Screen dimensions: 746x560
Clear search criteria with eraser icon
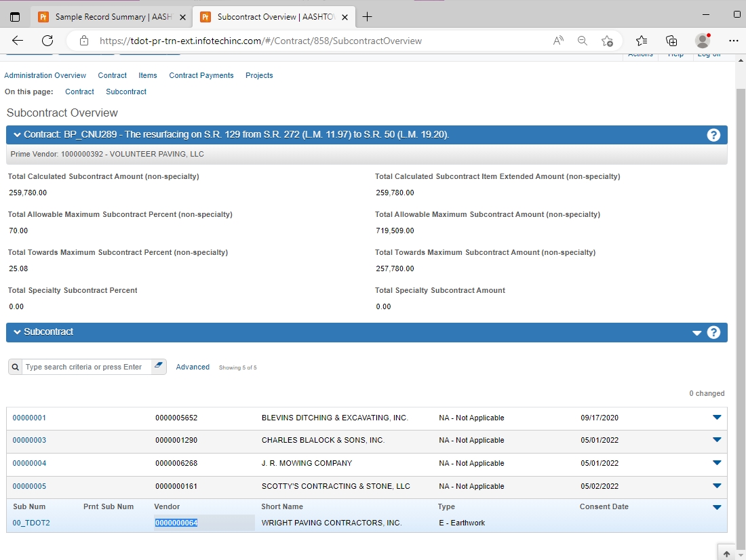click(159, 366)
